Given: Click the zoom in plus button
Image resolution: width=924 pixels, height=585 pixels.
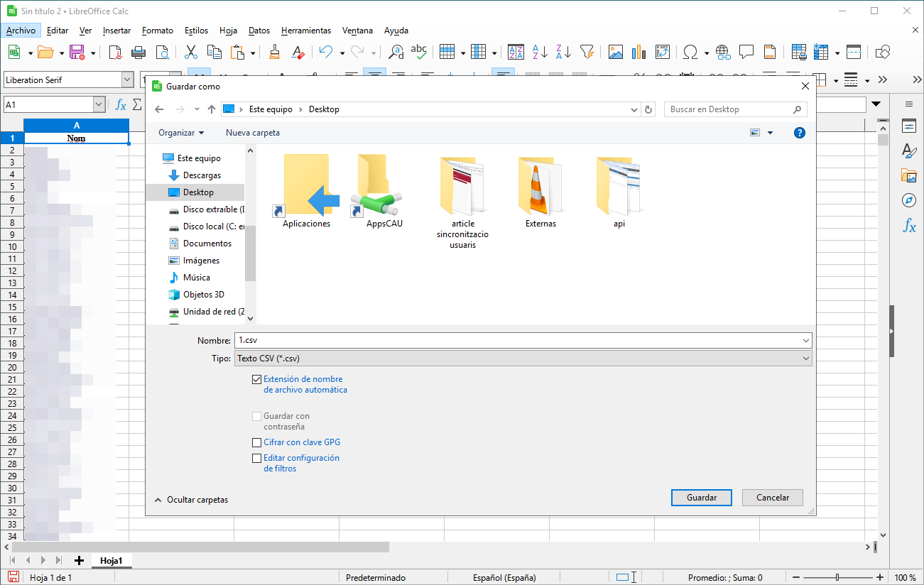Looking at the screenshot, I should coord(880,577).
